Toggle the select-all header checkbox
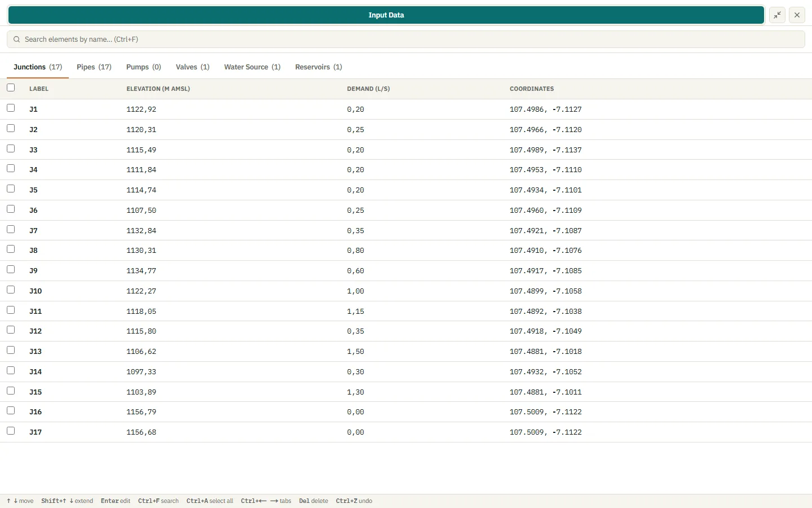812x508 pixels. pos(11,87)
